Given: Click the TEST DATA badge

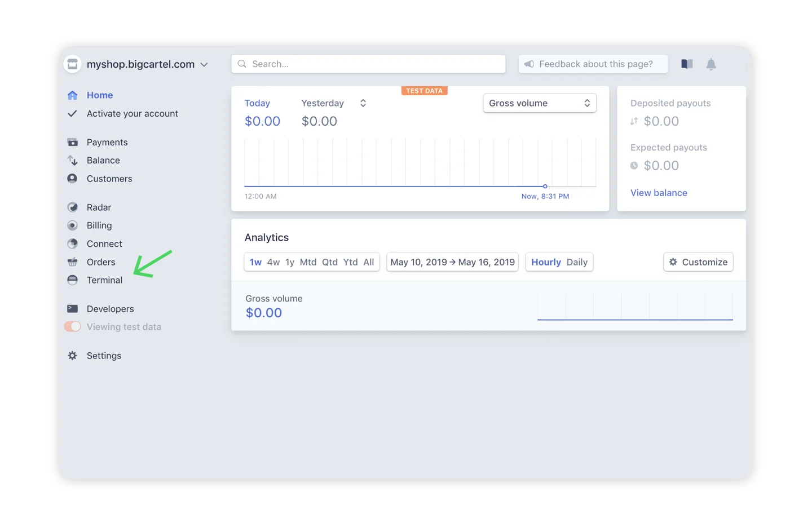Looking at the screenshot, I should (x=424, y=91).
